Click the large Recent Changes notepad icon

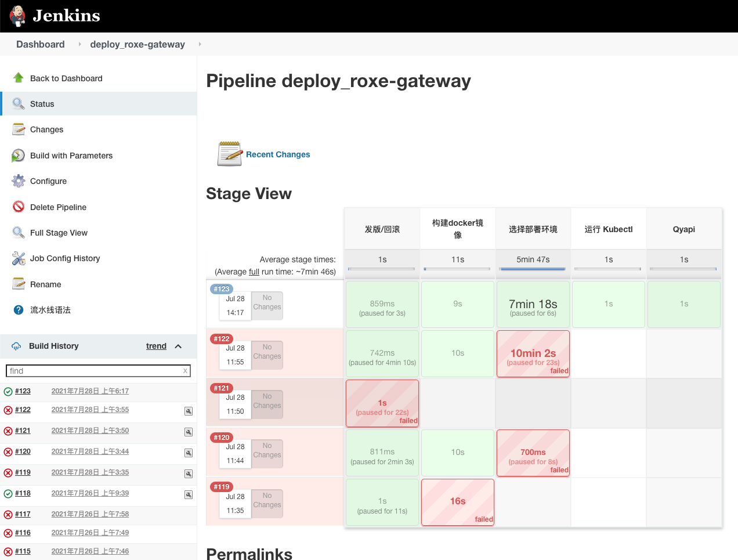[230, 154]
